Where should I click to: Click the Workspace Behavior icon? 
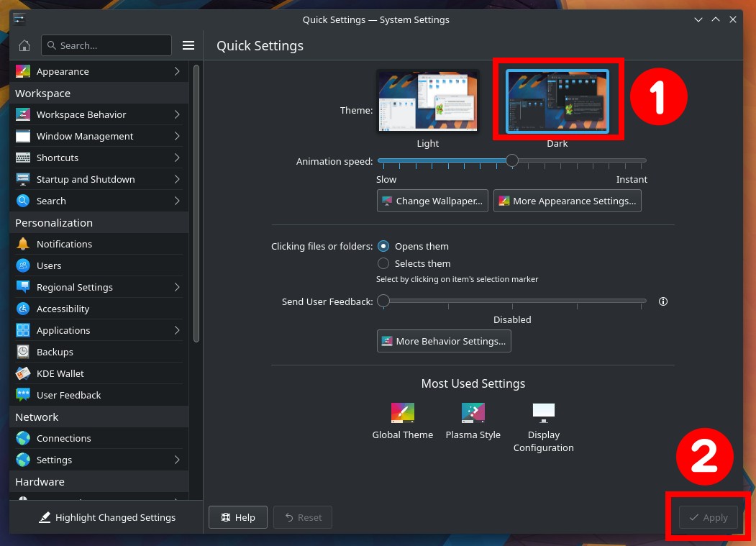coord(23,114)
